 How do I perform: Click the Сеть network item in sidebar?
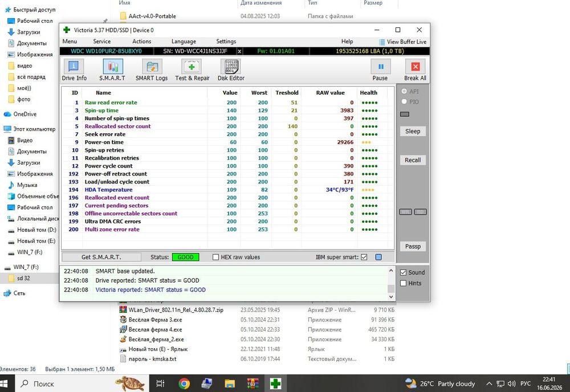(19, 293)
